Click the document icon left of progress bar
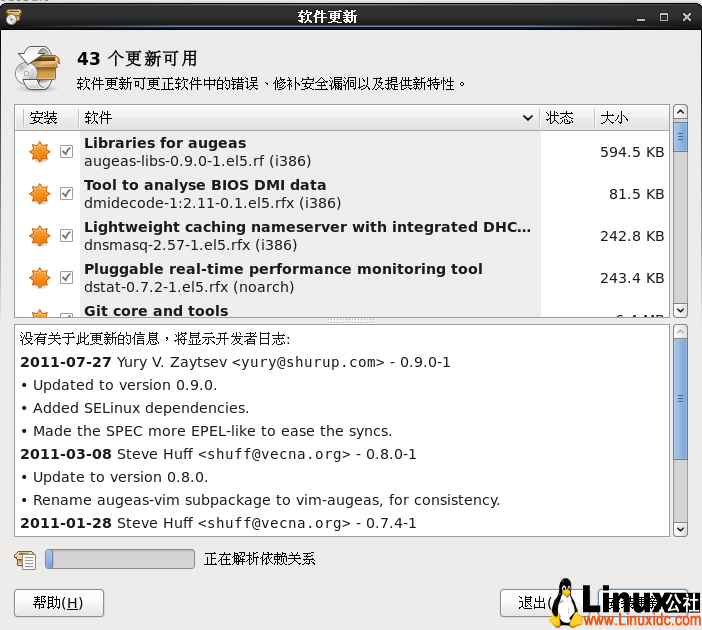This screenshot has height=630, width=702. [25, 559]
